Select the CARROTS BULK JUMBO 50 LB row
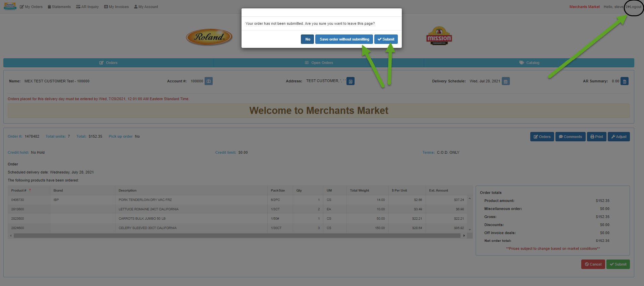Image resolution: width=644 pixels, height=286 pixels. 237,219
